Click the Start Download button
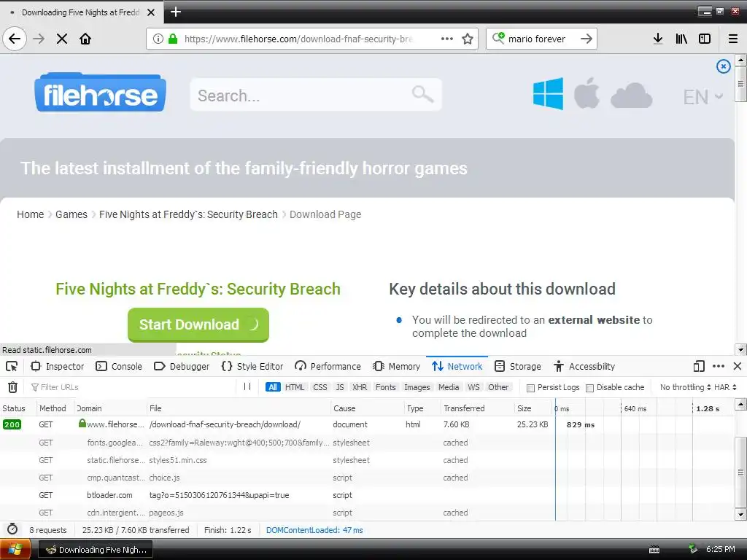 point(198,324)
